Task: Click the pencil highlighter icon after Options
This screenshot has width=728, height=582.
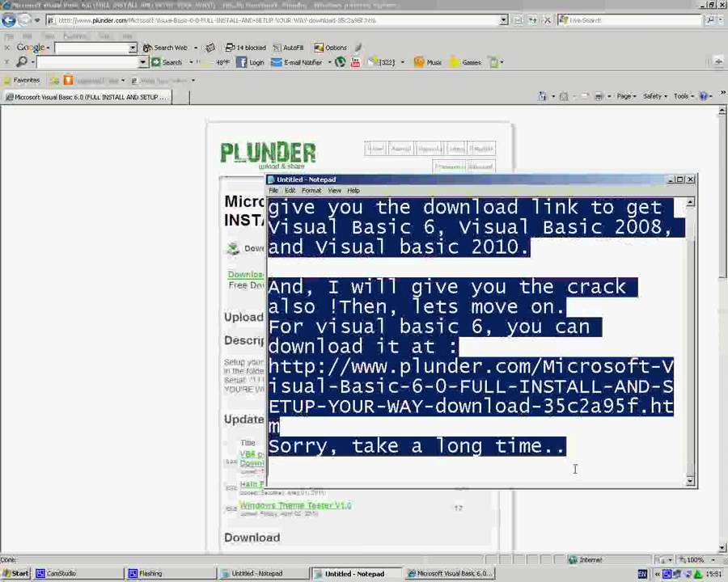Action: pos(358,48)
